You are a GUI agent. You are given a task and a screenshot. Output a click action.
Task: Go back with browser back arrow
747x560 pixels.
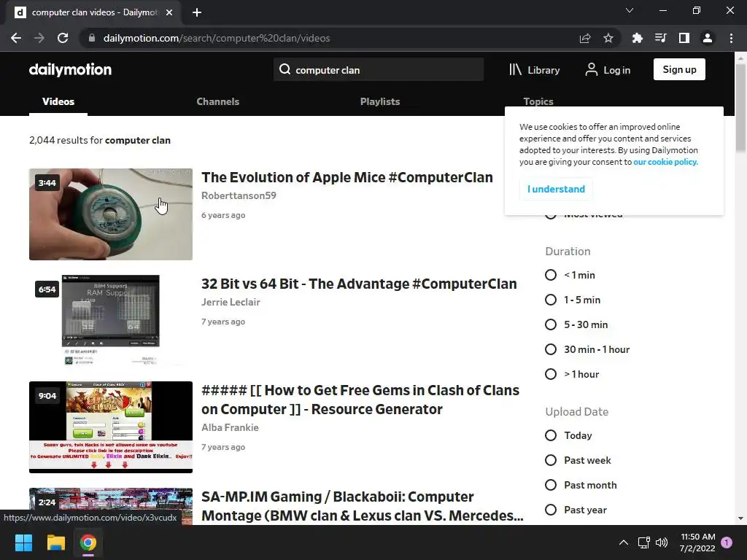[x=16, y=38]
